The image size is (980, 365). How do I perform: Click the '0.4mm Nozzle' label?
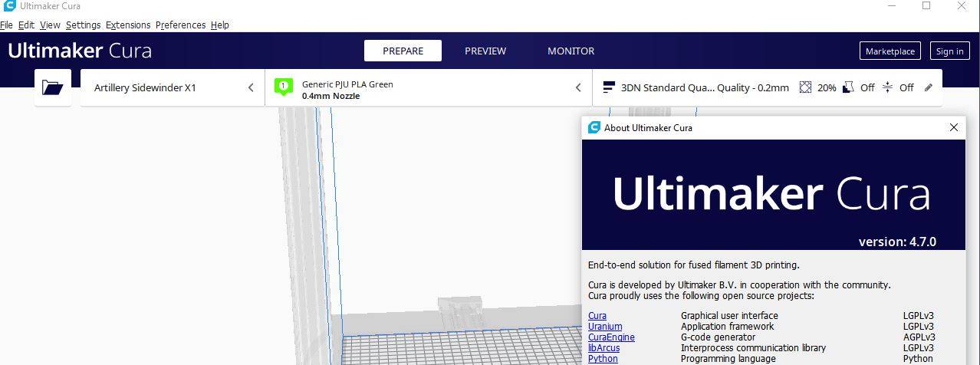(331, 96)
